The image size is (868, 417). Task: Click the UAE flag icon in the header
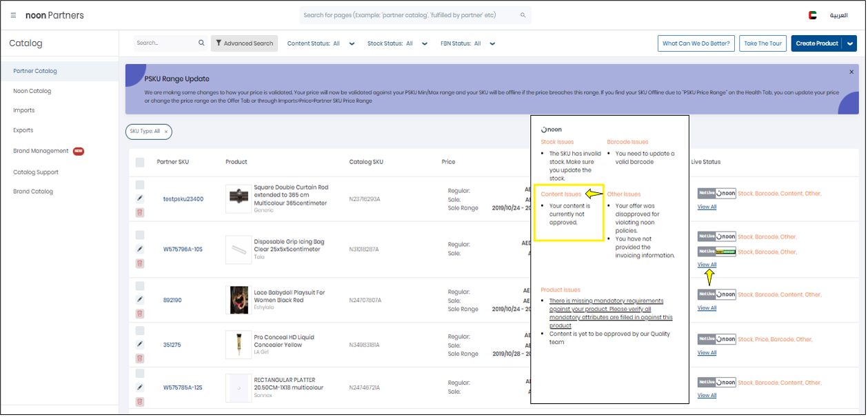(x=811, y=14)
